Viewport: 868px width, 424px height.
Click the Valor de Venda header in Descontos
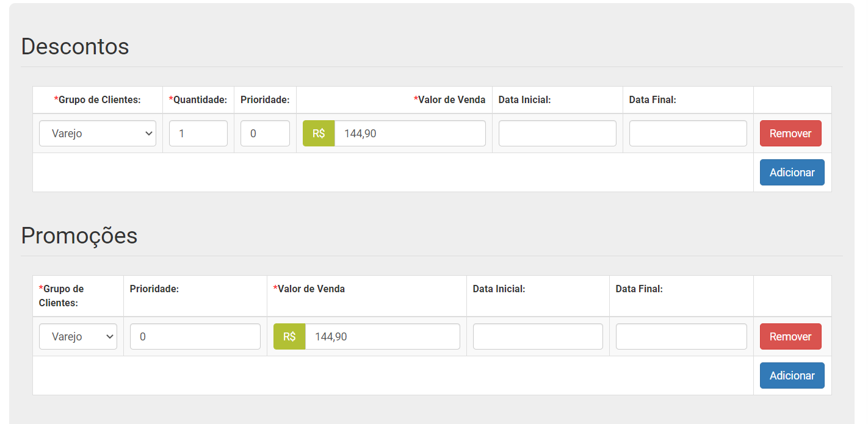(x=450, y=100)
